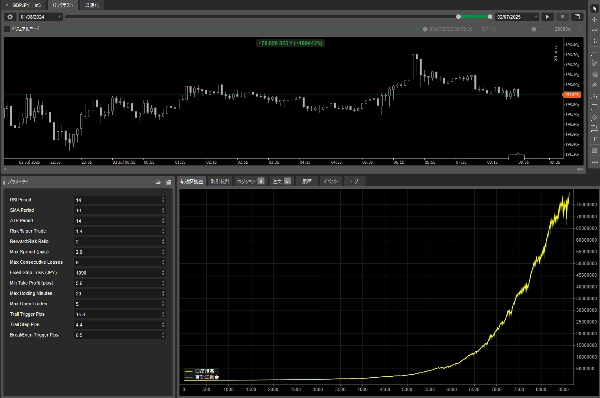The image size is (600, 398).
Task: Open the 履歴 tab
Action: point(307,181)
